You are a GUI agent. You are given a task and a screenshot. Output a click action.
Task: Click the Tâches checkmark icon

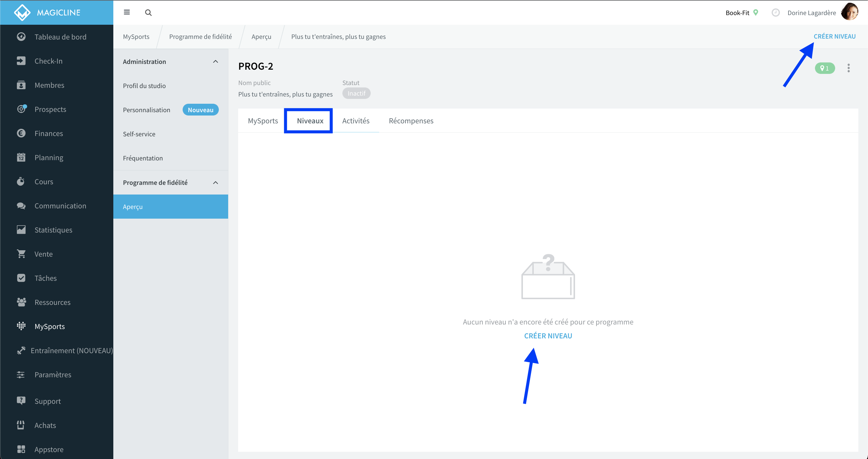(x=21, y=278)
